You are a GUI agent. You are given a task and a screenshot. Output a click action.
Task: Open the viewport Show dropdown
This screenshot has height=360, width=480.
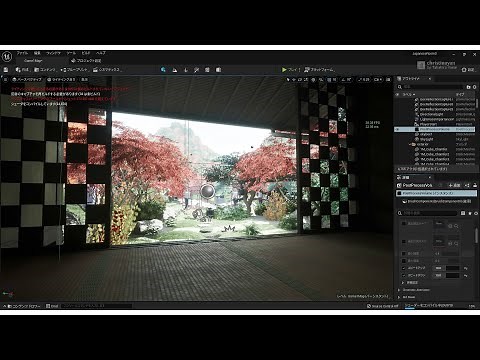(85, 80)
